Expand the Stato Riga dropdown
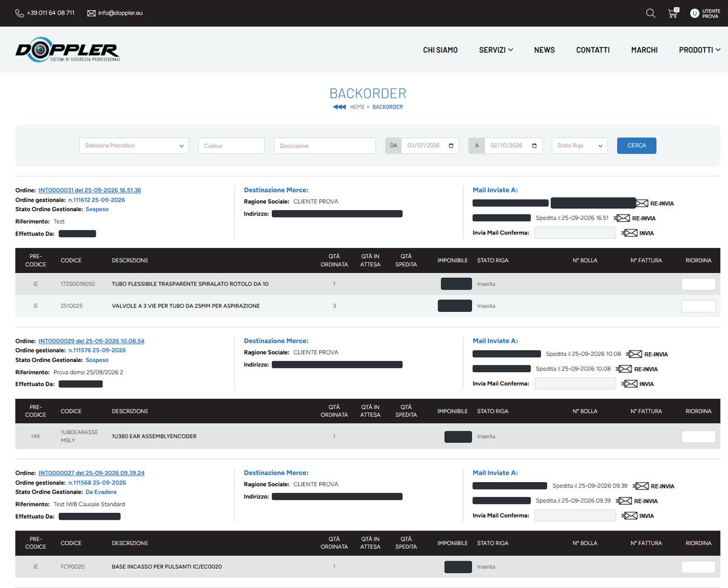728x588 pixels. 580,146
